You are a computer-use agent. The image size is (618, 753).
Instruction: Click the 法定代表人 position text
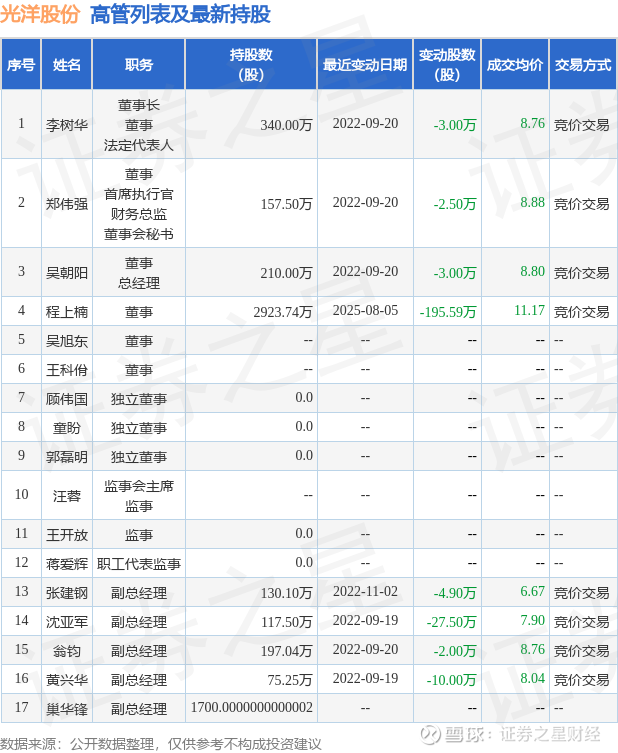tap(139, 145)
